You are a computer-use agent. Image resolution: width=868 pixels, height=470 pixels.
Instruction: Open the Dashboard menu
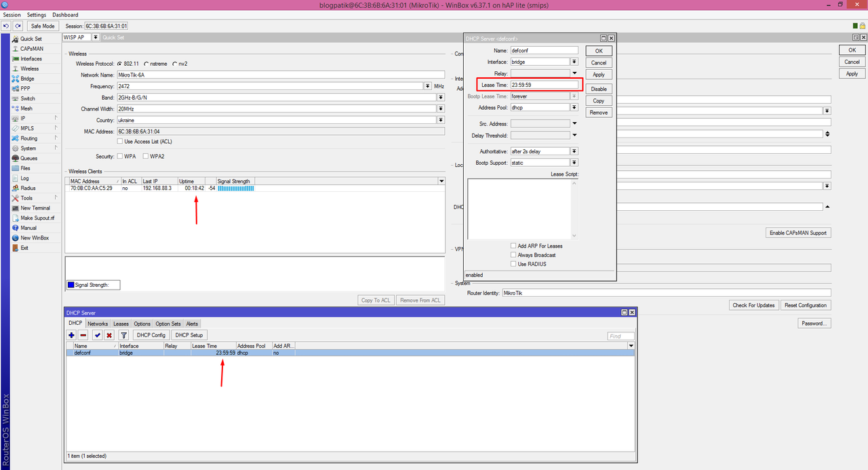click(65, 15)
